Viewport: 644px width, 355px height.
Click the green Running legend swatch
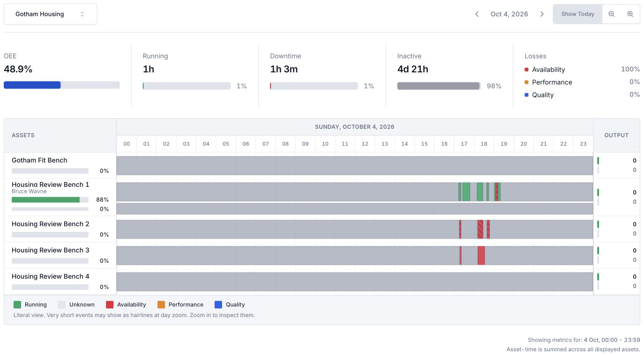point(17,304)
